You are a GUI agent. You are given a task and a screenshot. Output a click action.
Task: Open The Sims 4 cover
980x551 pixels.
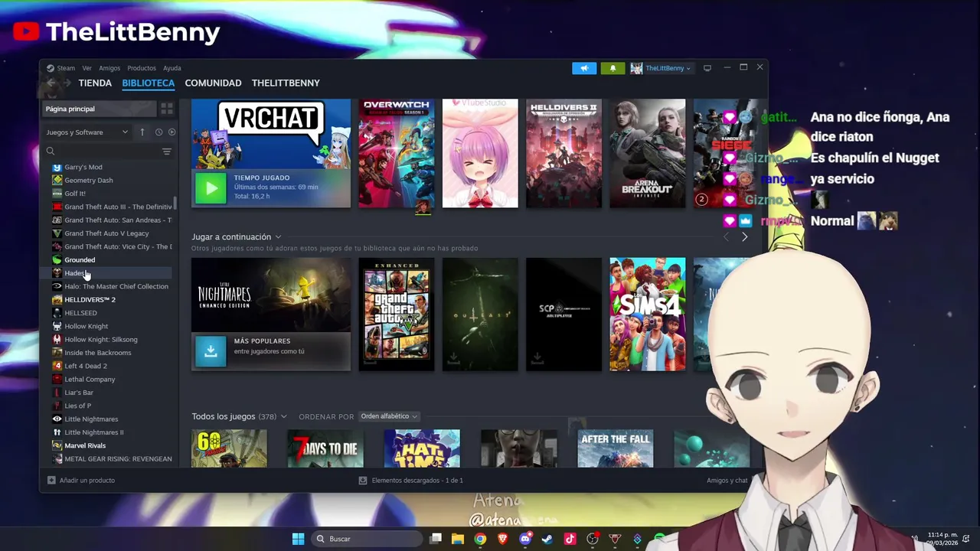click(x=648, y=315)
